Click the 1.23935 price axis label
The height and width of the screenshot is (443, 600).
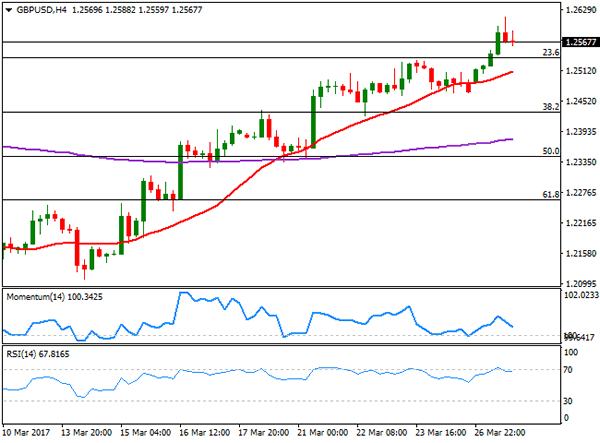point(580,132)
